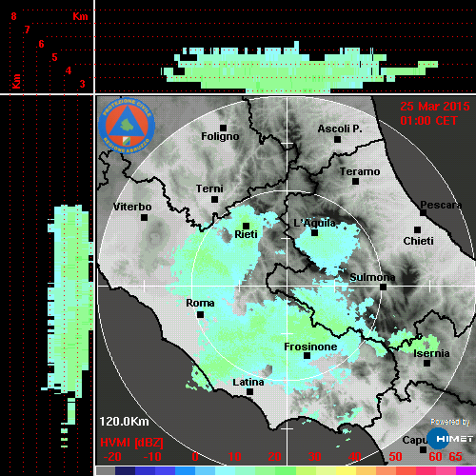Click the 8 Km altitude scale label
476x476 pixels.
click(x=13, y=16)
